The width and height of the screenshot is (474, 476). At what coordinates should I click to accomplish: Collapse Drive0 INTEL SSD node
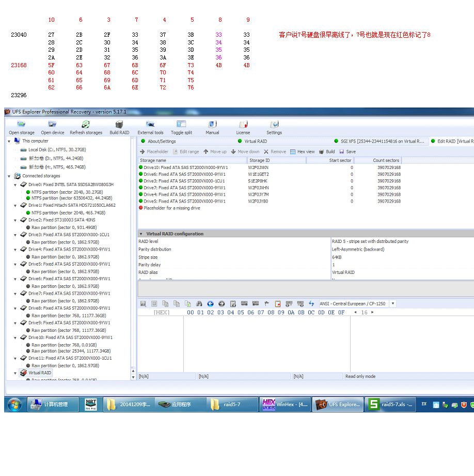[x=15, y=185]
